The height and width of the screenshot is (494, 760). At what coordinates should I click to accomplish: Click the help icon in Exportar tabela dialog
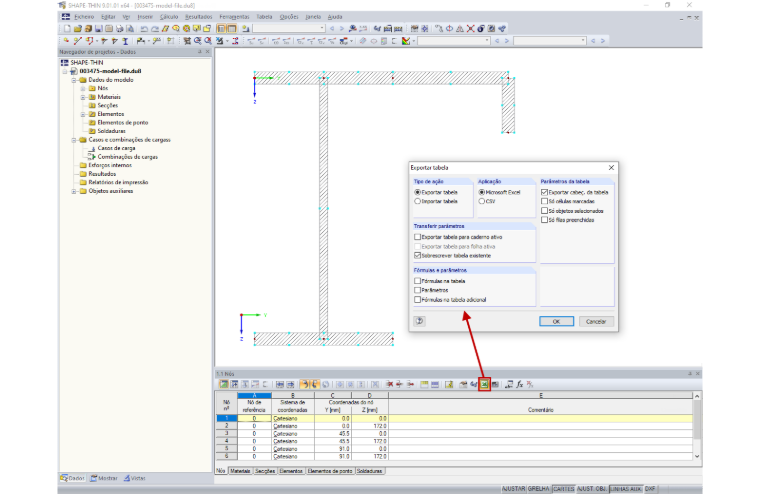420,321
